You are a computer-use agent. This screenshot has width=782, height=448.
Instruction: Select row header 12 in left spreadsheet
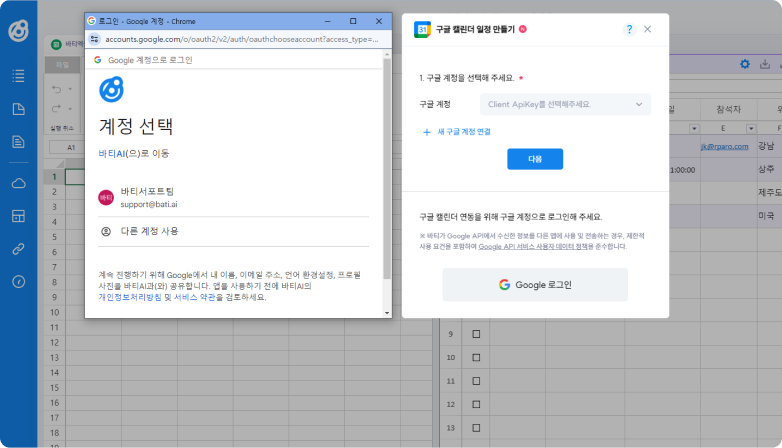pos(54,343)
